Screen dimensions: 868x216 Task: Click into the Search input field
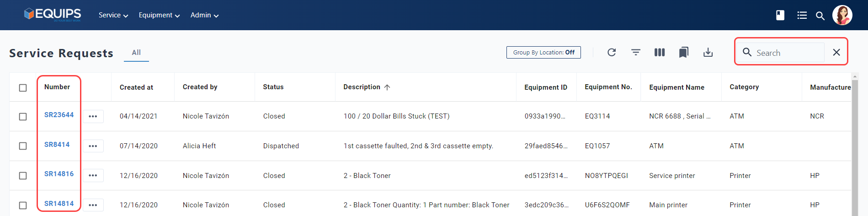pyautogui.click(x=788, y=53)
